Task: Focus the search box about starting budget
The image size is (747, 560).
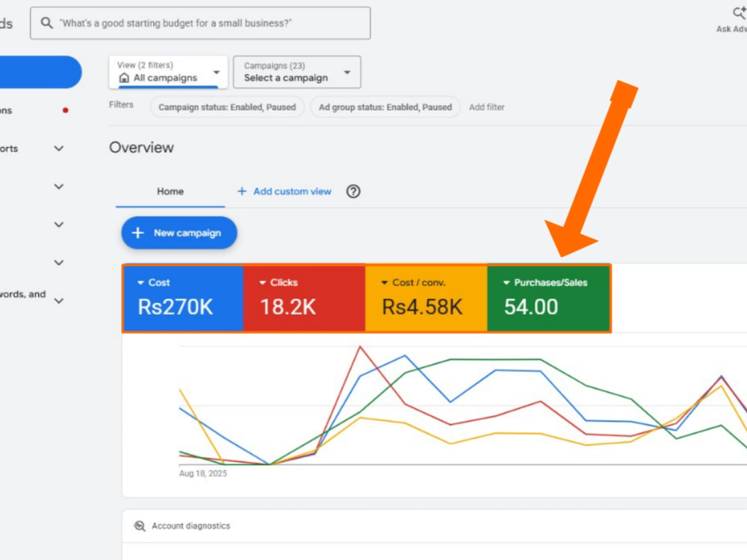Action: pos(200,23)
